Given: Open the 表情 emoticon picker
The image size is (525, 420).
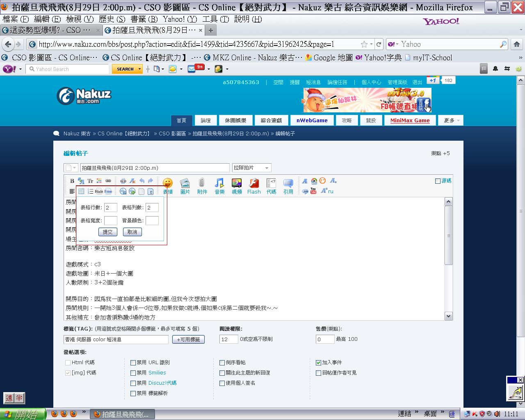Looking at the screenshot, I should [x=168, y=185].
